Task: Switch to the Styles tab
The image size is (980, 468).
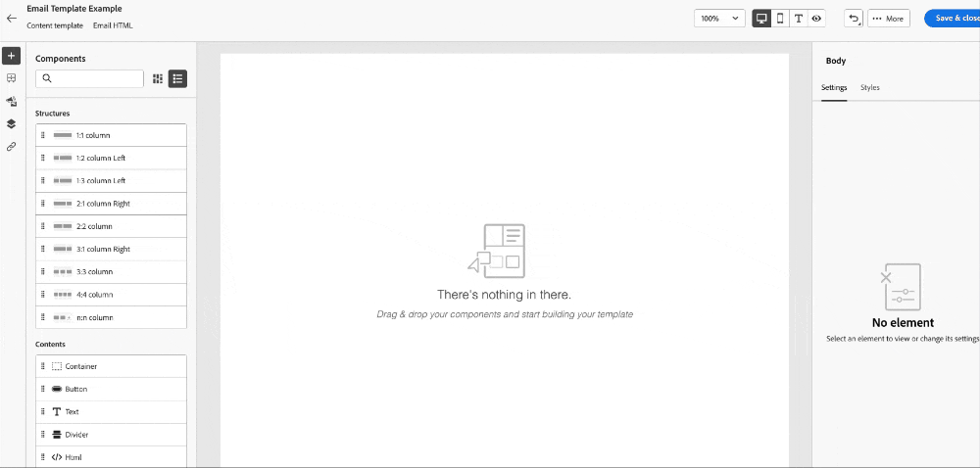Action: [869, 88]
